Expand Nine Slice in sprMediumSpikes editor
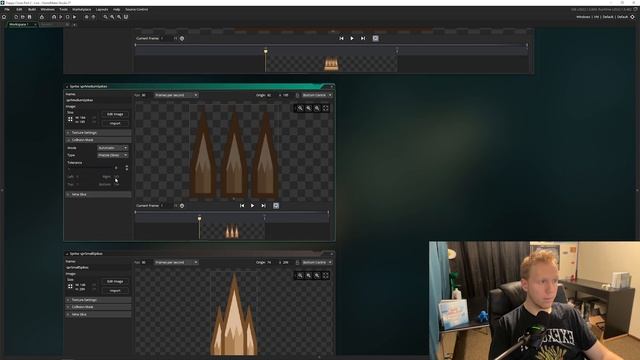Image resolution: width=640 pixels, height=360 pixels. click(98, 195)
